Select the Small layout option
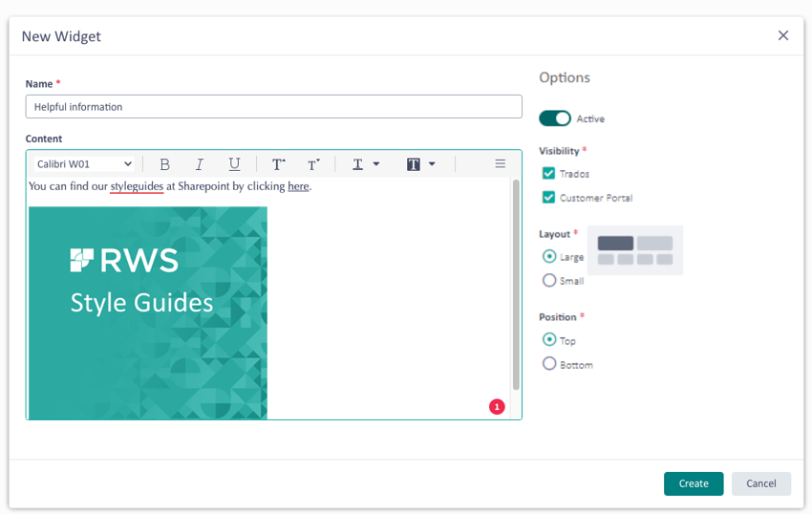Screen dimensions: 812x514 (549, 281)
